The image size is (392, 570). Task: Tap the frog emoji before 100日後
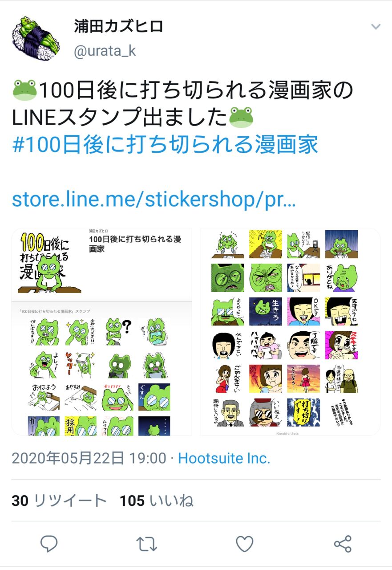click(x=25, y=90)
